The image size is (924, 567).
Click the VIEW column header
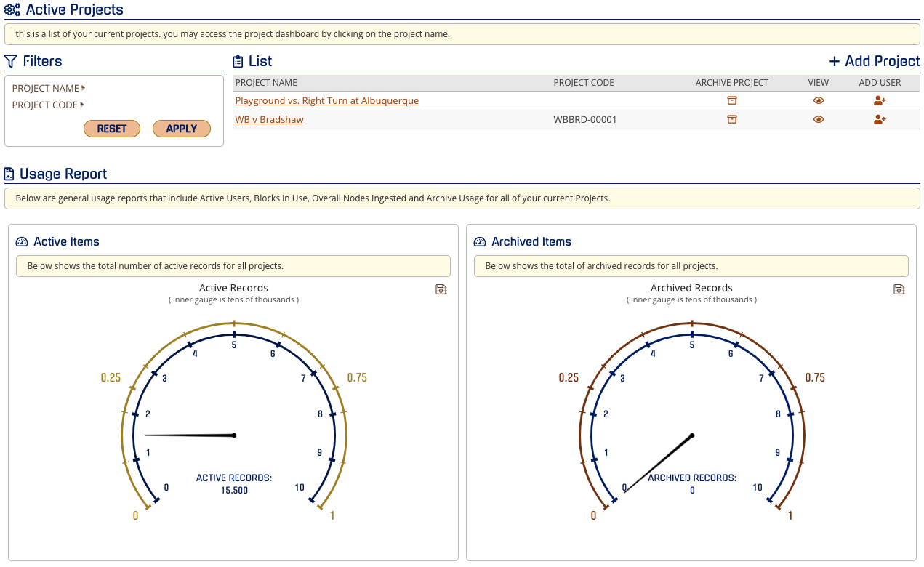(x=819, y=82)
